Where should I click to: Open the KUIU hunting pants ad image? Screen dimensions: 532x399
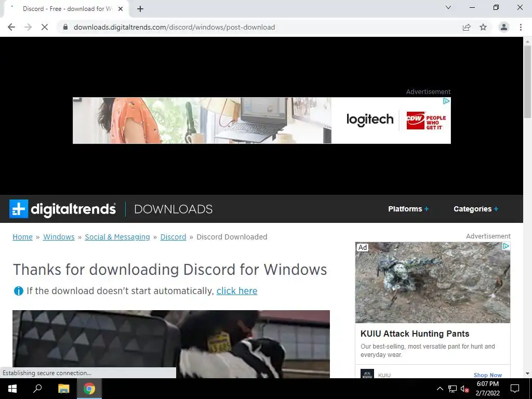point(433,283)
